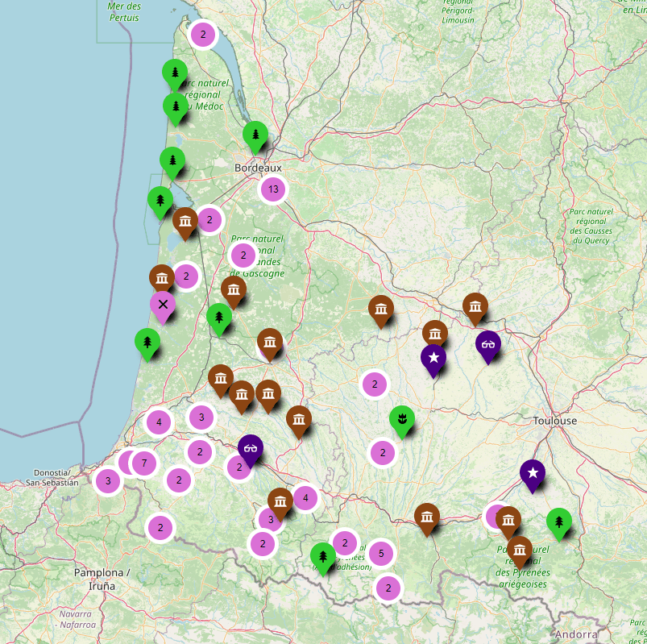Select the westernmost purple glasses marker
This screenshot has height=644, width=647.
[251, 449]
